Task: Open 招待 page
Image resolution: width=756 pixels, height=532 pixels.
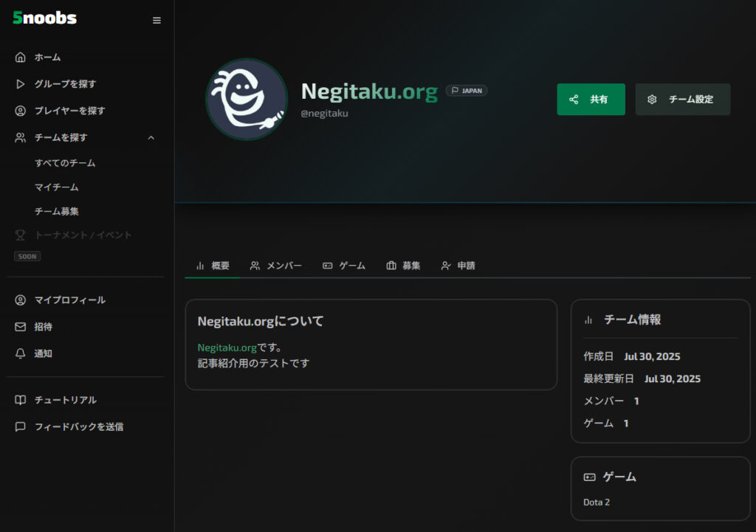Action: point(44,327)
